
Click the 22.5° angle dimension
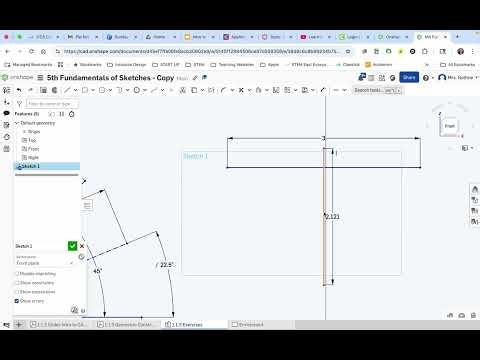167,265
